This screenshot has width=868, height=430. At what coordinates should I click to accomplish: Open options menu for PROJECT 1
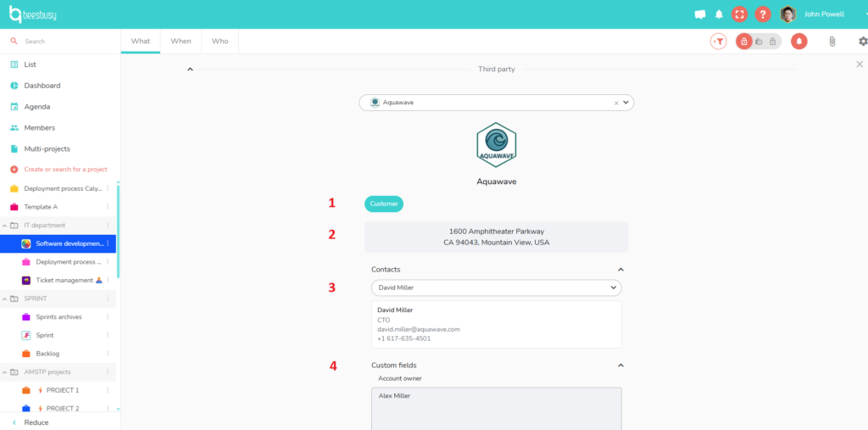coord(108,390)
